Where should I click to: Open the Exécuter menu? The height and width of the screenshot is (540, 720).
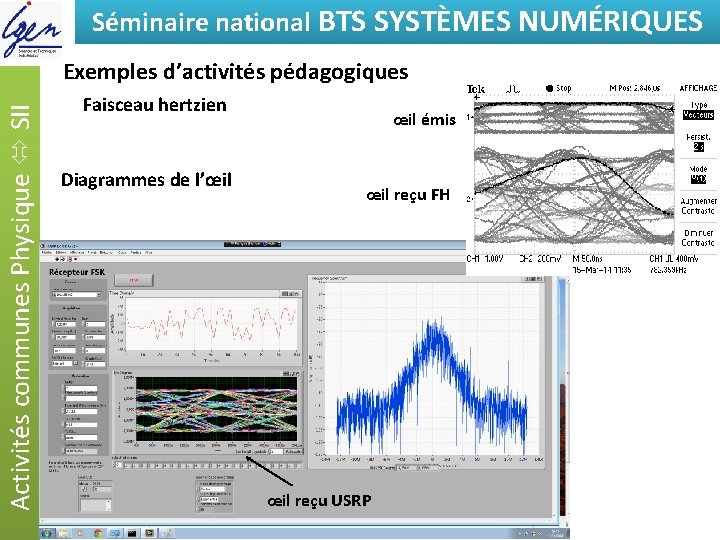[x=107, y=253]
